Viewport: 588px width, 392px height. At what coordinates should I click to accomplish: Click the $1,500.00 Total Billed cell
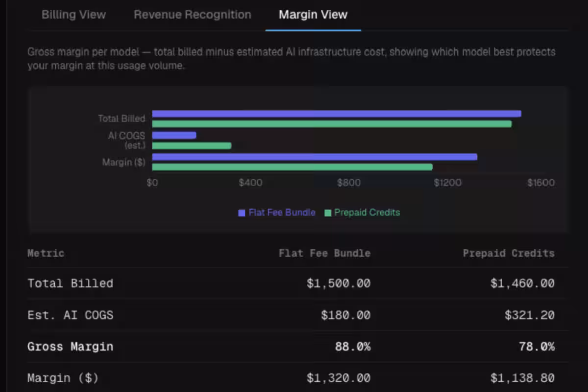(339, 283)
